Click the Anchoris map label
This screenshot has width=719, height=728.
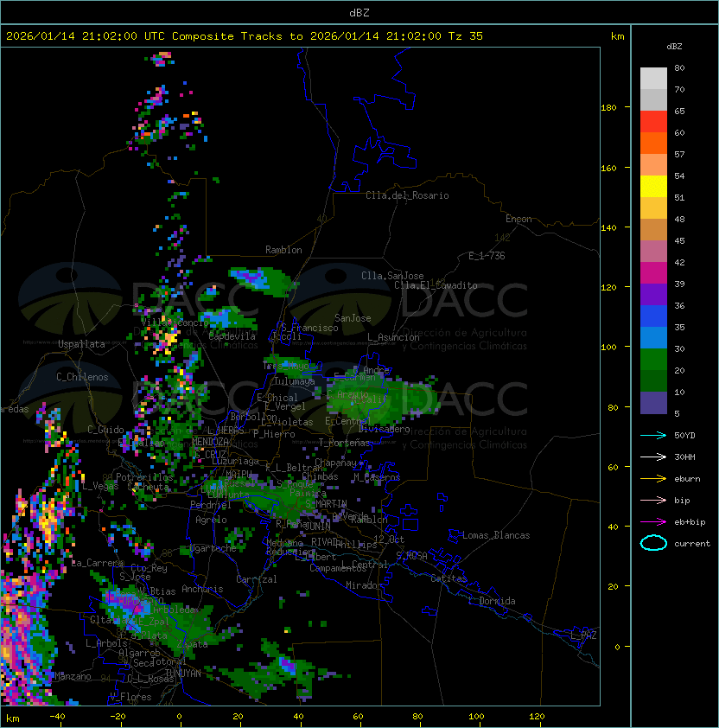click(202, 589)
